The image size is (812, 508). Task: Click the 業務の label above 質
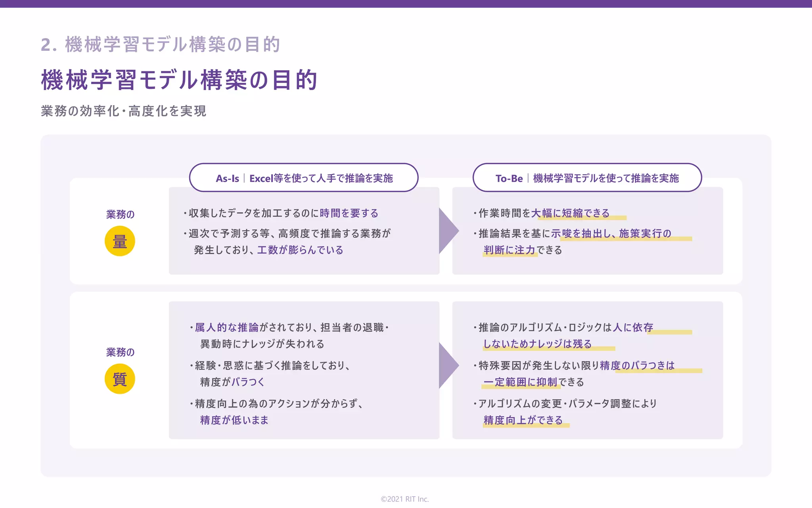tap(120, 352)
